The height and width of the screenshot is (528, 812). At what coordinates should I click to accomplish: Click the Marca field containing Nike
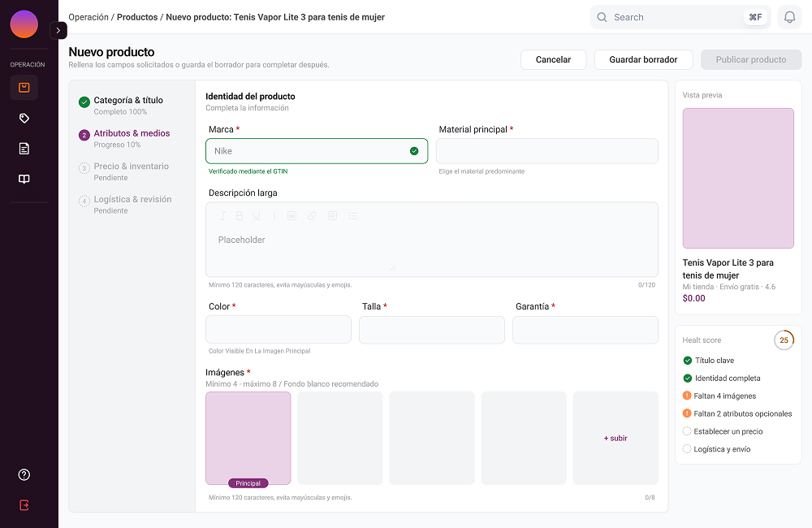(317, 151)
